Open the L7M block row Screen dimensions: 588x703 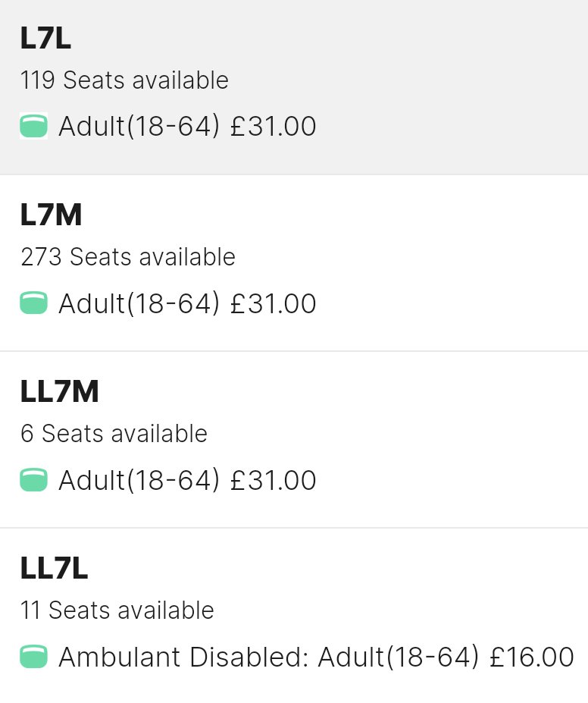pos(294,263)
